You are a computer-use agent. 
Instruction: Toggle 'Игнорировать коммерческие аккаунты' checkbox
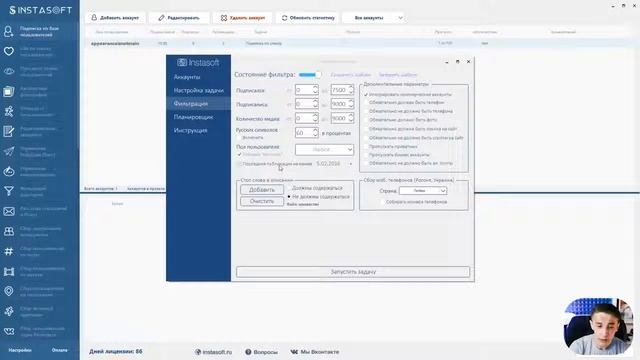pyautogui.click(x=366, y=94)
